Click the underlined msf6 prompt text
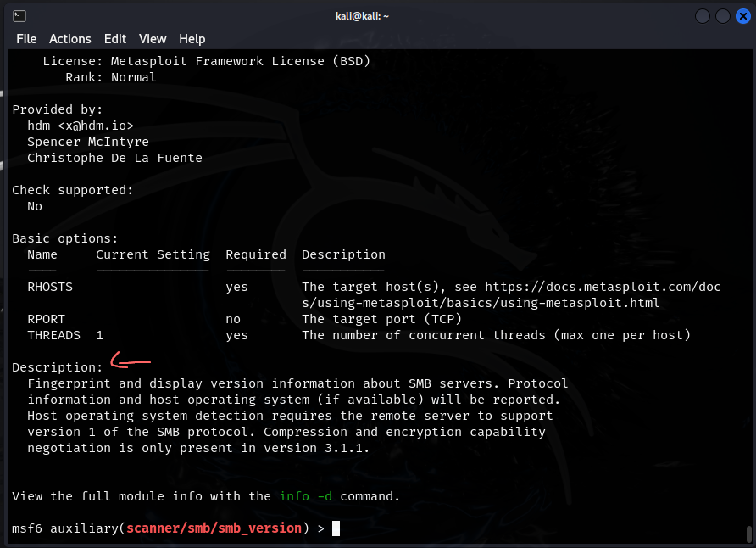The image size is (756, 548). 27,528
